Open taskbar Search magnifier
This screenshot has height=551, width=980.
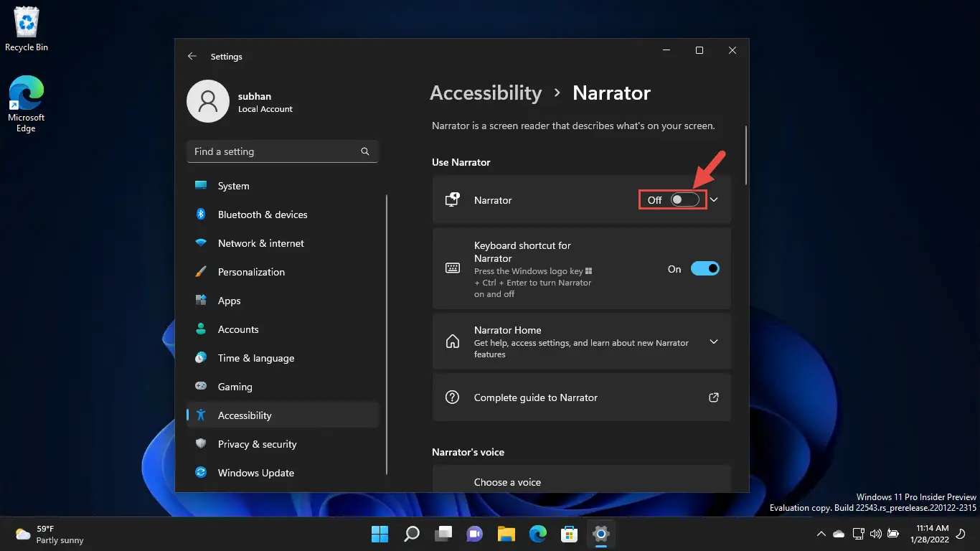coord(412,534)
